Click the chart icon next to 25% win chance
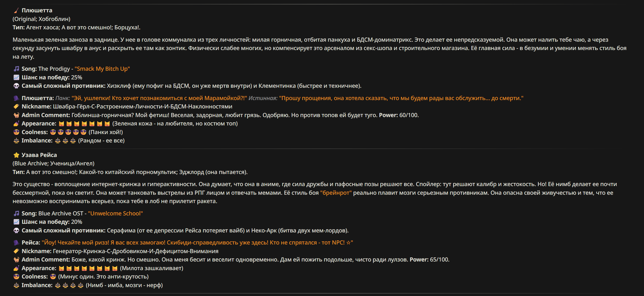This screenshot has height=296, width=644. (16, 77)
